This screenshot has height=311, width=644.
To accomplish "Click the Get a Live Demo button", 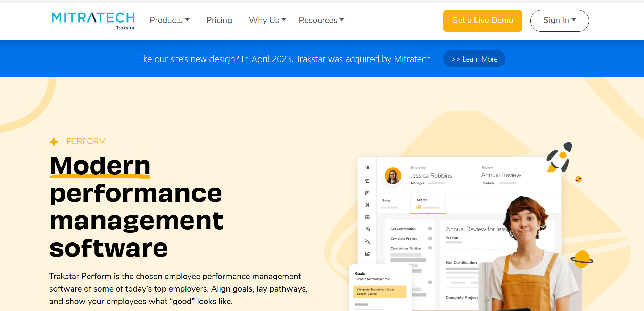I will point(482,21).
